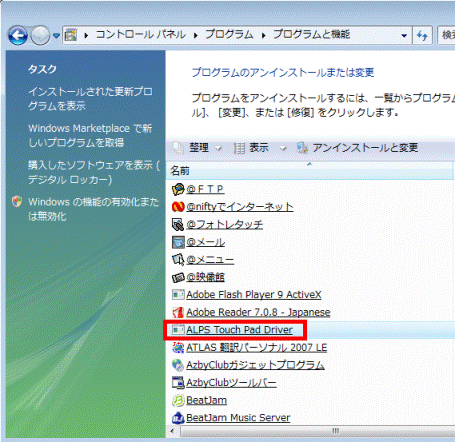Select the BeatJam entry
This screenshot has width=455, height=442.
pos(206,400)
